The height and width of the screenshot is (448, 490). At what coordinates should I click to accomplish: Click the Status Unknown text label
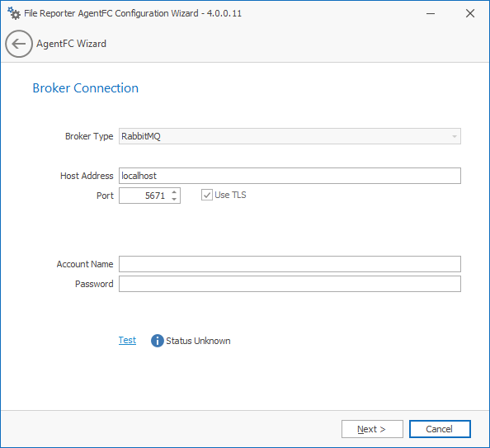tap(198, 341)
